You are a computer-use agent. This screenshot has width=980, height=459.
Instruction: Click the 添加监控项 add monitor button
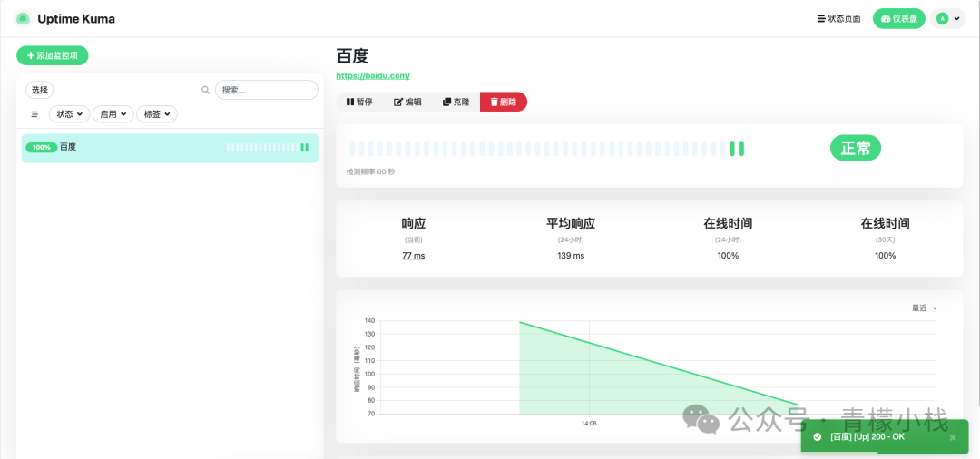coord(53,55)
